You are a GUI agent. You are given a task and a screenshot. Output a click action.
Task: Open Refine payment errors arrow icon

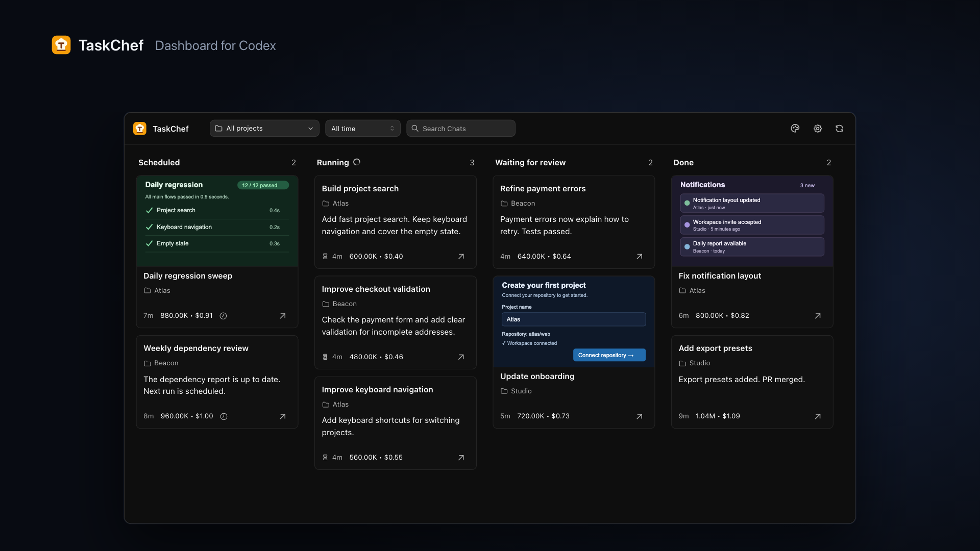[639, 257]
